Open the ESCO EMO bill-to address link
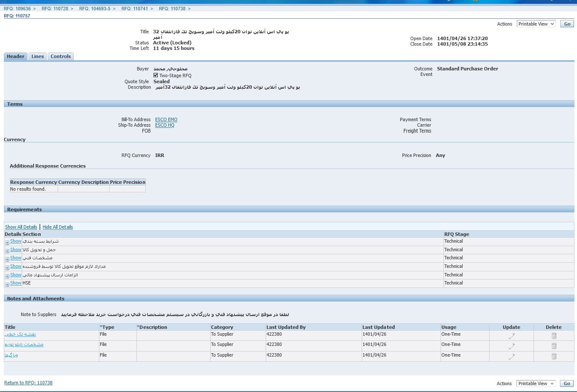 [166, 119]
